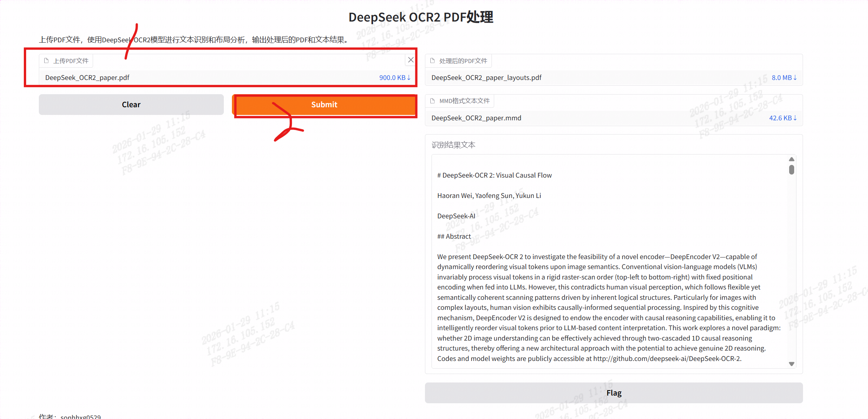Select the DeepSeek_OCR2_paper.pdf file name
The height and width of the screenshot is (419, 868).
tap(87, 78)
